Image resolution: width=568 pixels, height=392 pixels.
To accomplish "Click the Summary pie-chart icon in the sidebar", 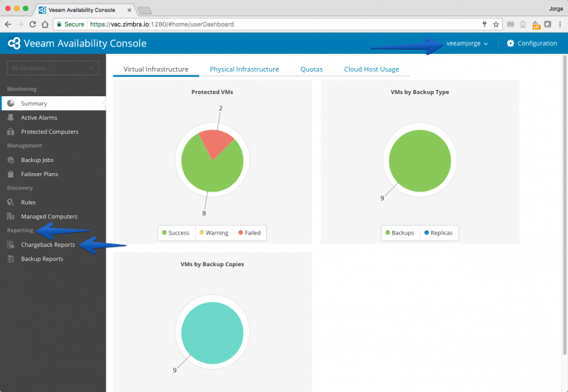I will 11,104.
